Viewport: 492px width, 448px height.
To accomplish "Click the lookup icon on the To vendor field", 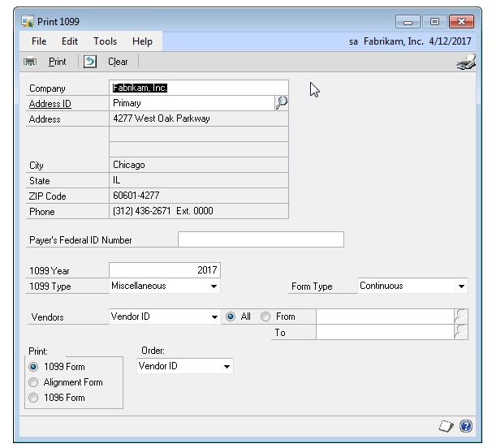I will [x=461, y=332].
